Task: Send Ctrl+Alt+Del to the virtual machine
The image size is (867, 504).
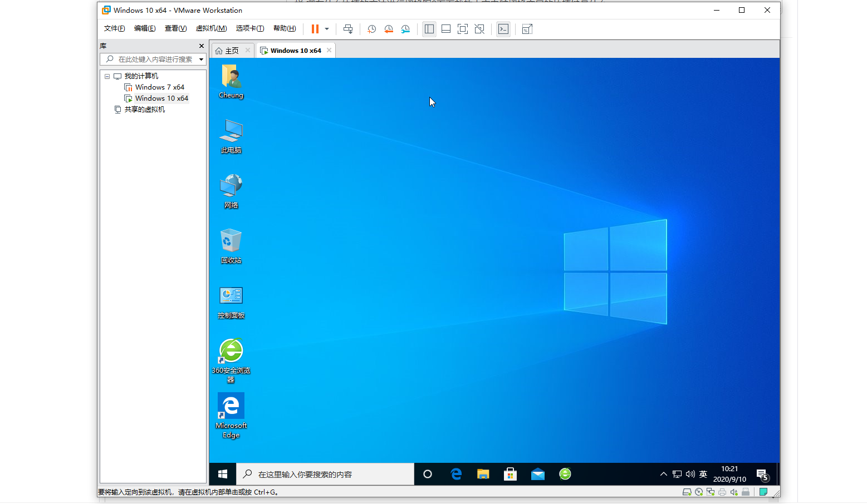Action: pos(348,29)
